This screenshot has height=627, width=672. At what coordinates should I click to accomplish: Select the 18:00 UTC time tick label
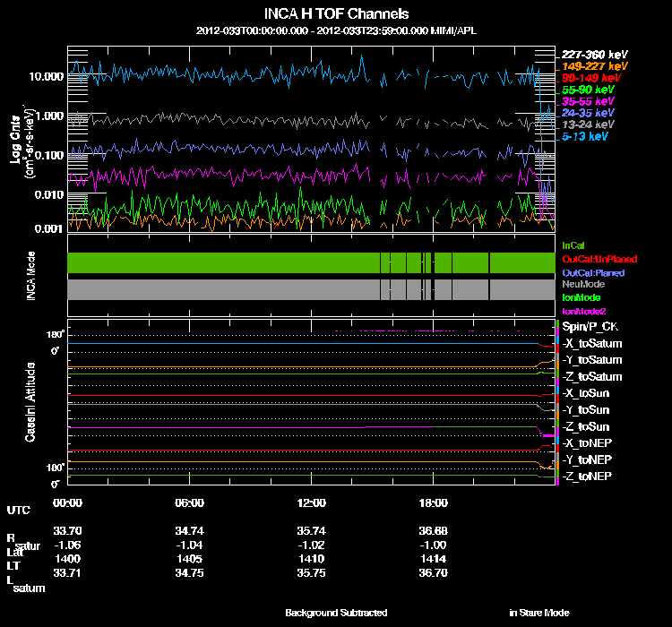click(433, 502)
